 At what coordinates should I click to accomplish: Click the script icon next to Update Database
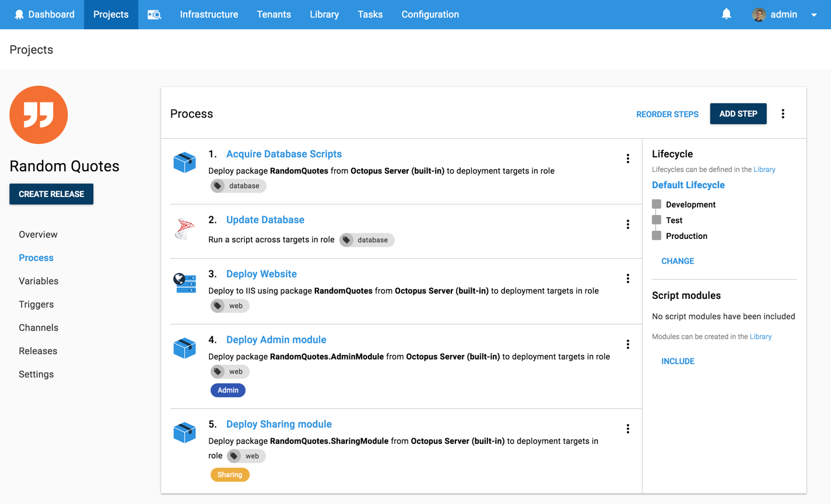pyautogui.click(x=184, y=228)
